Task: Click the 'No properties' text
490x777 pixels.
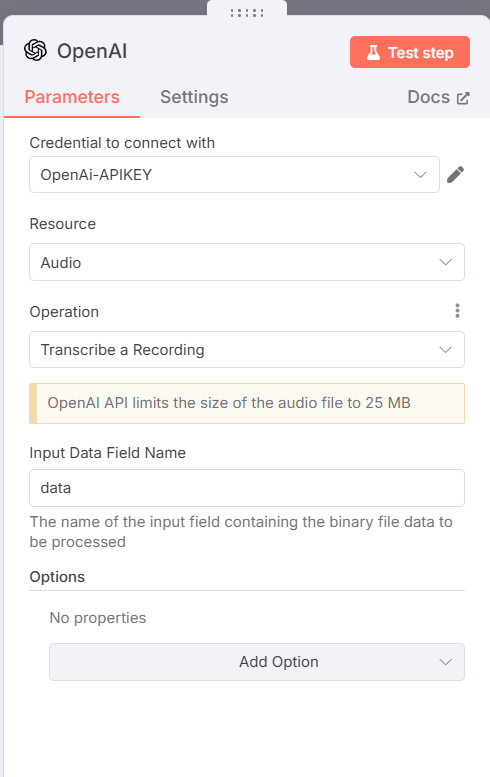Action: click(x=98, y=618)
